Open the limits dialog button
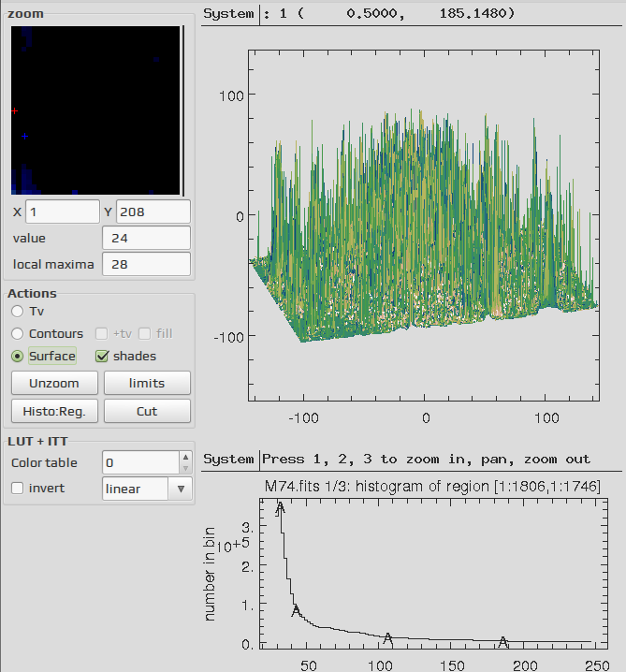The image size is (626, 672). click(x=147, y=383)
